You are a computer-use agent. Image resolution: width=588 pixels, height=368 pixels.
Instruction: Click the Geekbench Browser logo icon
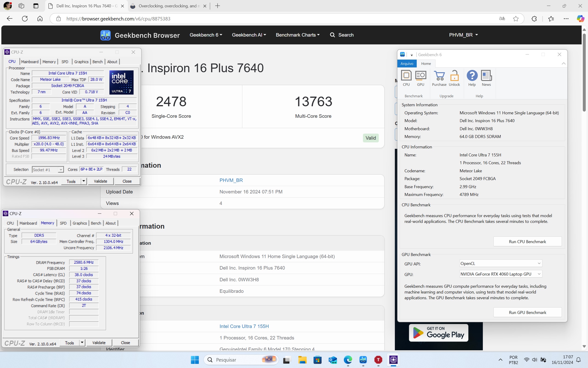point(105,35)
